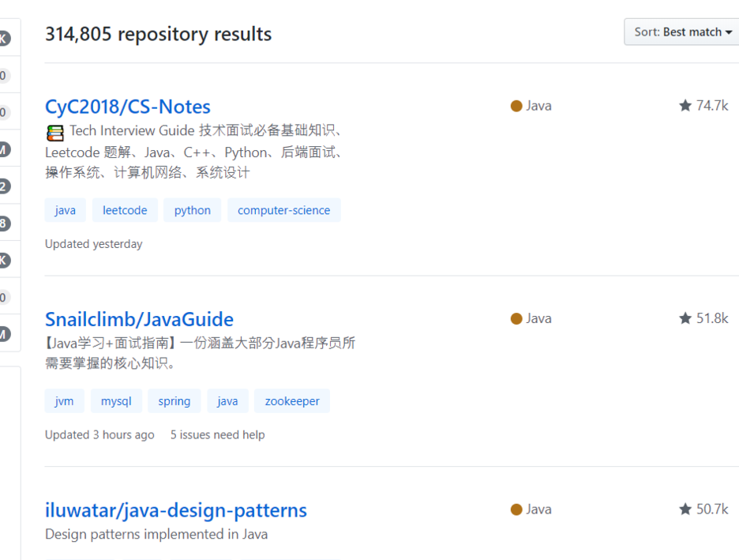Open the 5 issues need help link
The width and height of the screenshot is (739, 560).
[x=217, y=434]
